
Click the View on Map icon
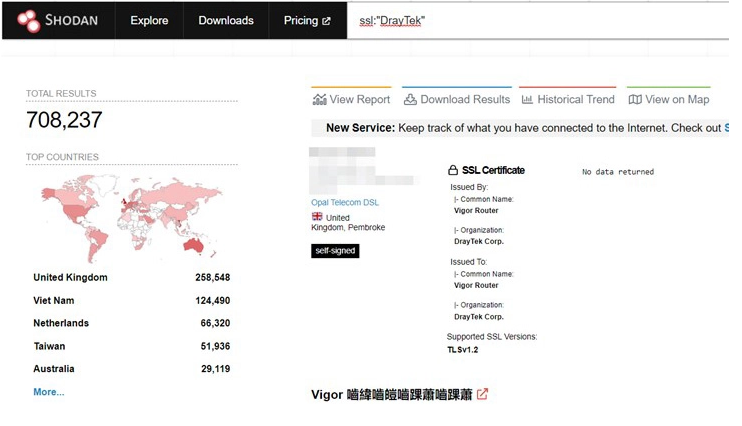(635, 99)
